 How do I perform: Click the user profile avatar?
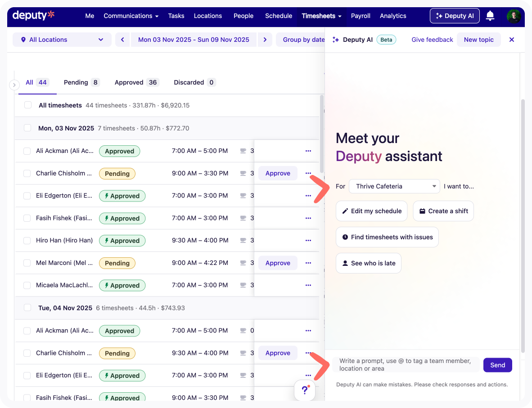(514, 16)
